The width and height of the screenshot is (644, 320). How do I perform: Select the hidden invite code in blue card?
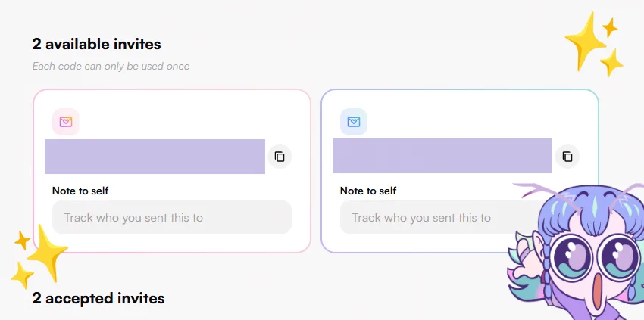tap(442, 156)
